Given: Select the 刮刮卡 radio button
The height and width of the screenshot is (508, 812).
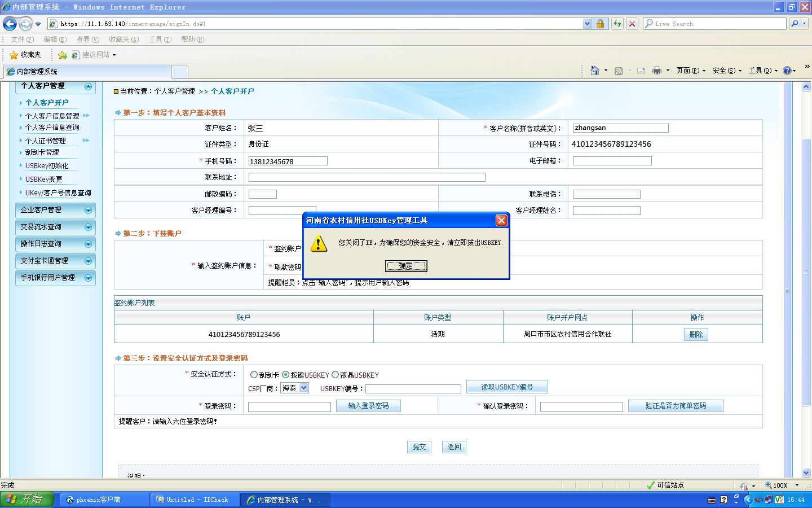Looking at the screenshot, I should (x=254, y=375).
